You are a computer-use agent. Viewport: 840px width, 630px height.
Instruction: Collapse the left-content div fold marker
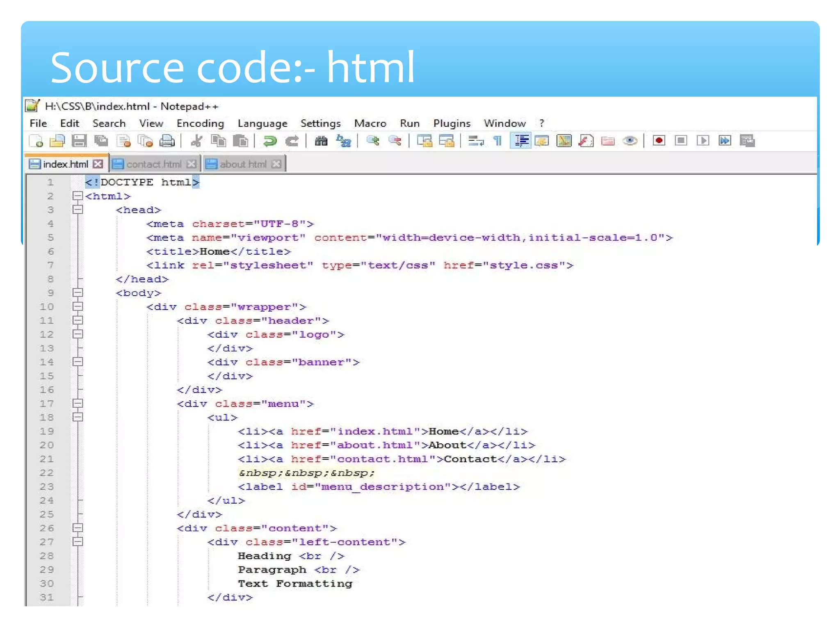(x=78, y=542)
